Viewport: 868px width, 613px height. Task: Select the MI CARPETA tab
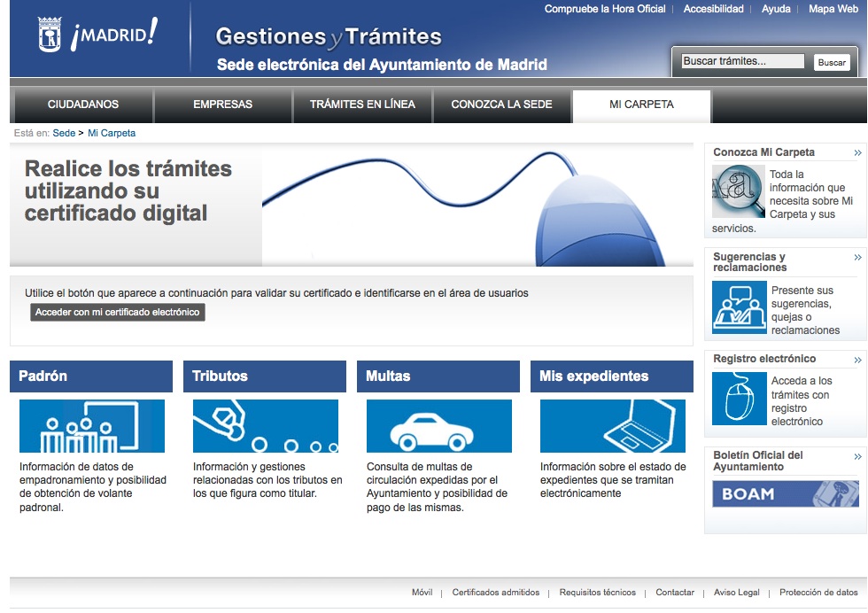[x=641, y=105]
